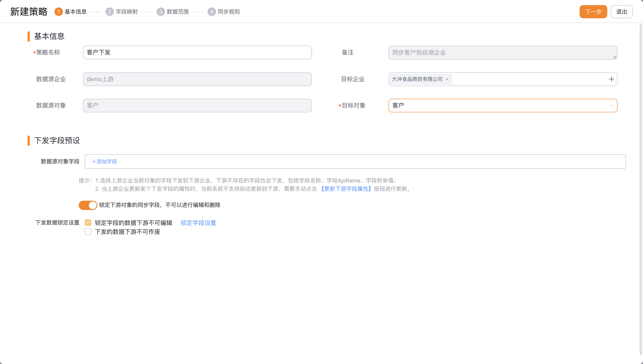Click the 大冲食品商贸有限公司 tag text
Viewport: 643px width, 364px height.
click(417, 79)
